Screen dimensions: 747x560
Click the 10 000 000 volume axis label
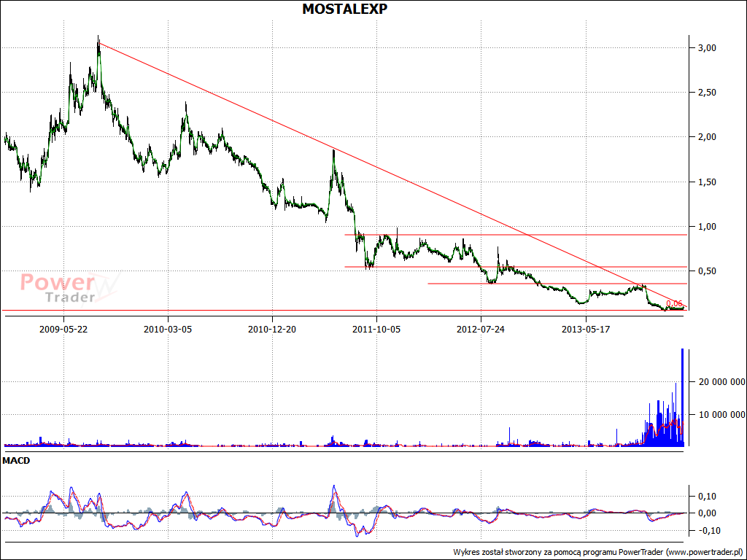click(720, 415)
